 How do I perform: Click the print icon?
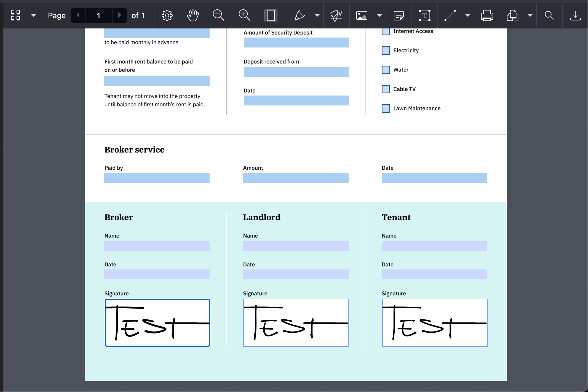tap(487, 15)
